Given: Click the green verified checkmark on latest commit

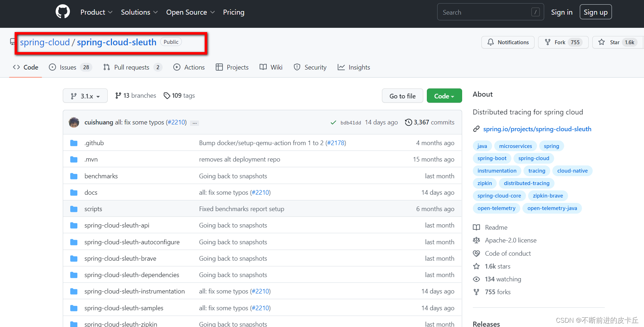Looking at the screenshot, I should pos(333,122).
